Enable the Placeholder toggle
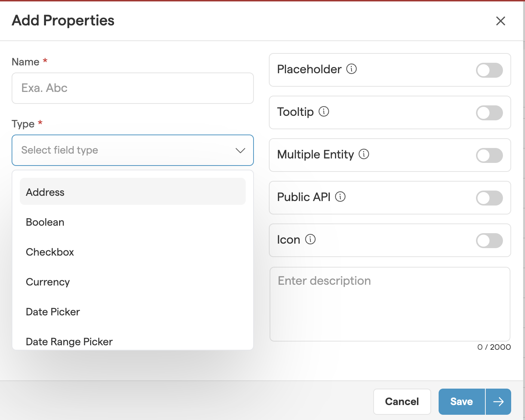Image resolution: width=525 pixels, height=420 pixels. [489, 70]
